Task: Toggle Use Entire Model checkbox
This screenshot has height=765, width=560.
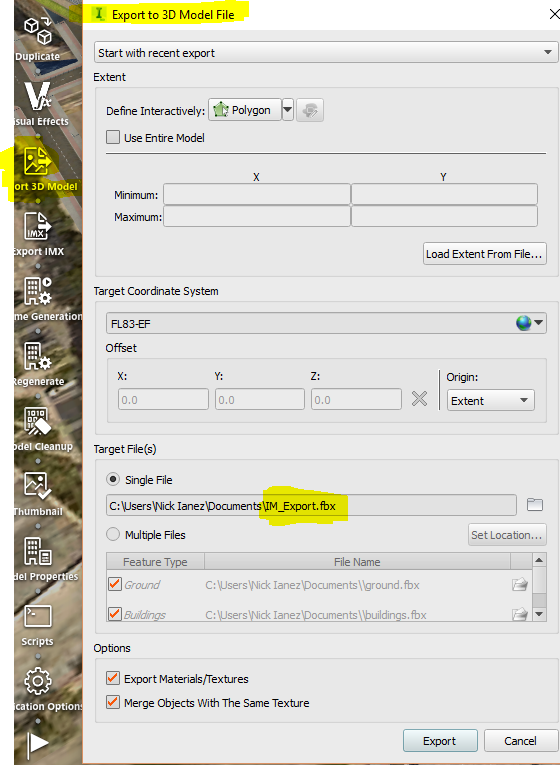Action: click(x=113, y=138)
